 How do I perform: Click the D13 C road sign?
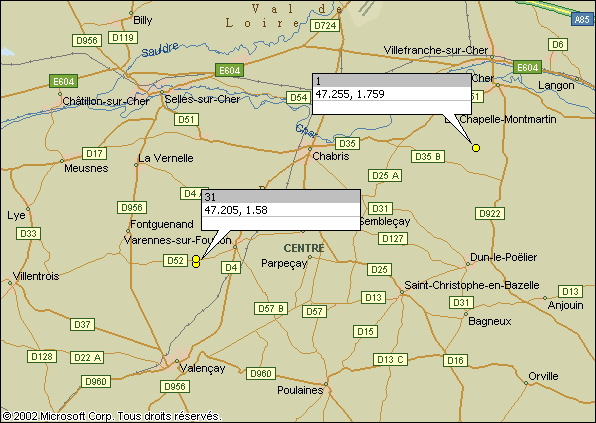pos(390,360)
